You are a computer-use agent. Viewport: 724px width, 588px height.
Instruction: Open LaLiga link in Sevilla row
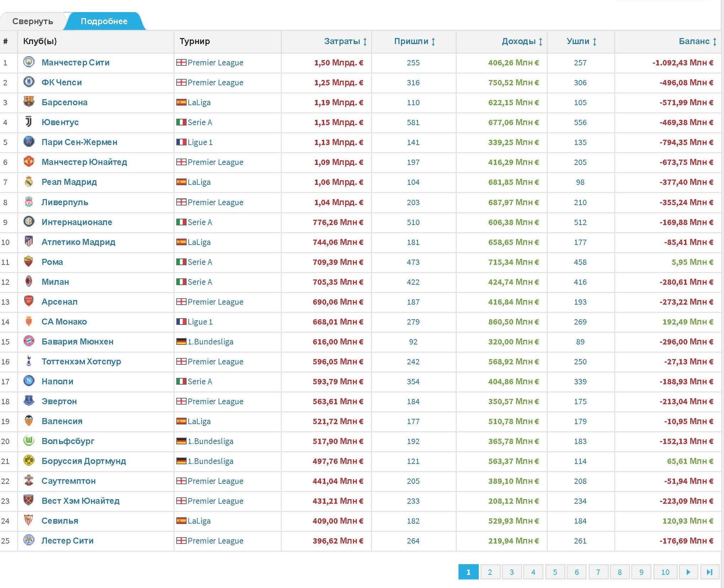click(199, 521)
